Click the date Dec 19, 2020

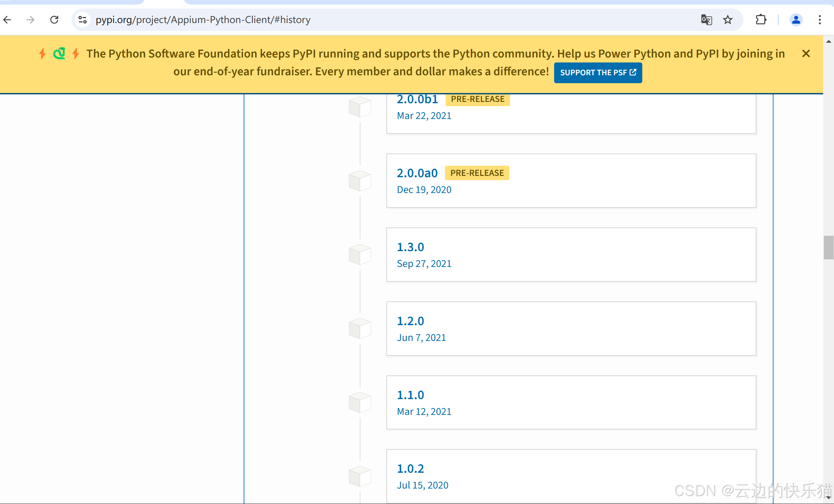coord(424,190)
